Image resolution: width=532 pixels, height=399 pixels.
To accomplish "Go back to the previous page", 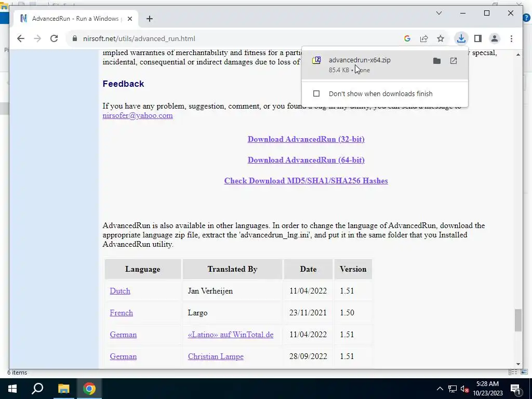I will click(21, 38).
